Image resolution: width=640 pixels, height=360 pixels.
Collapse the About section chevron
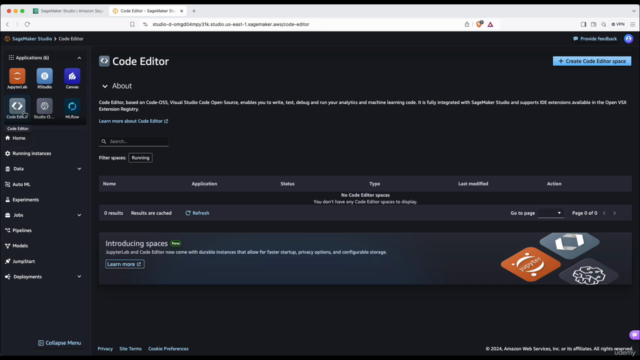(x=105, y=86)
